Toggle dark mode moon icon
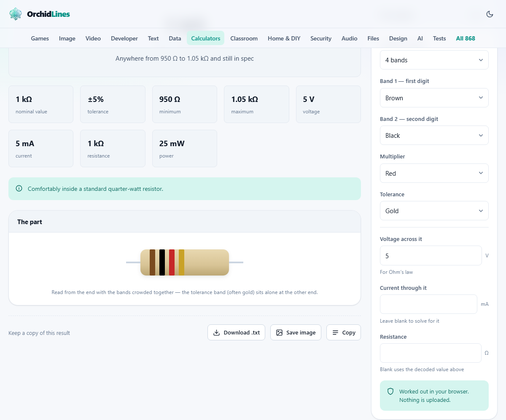 [x=490, y=14]
